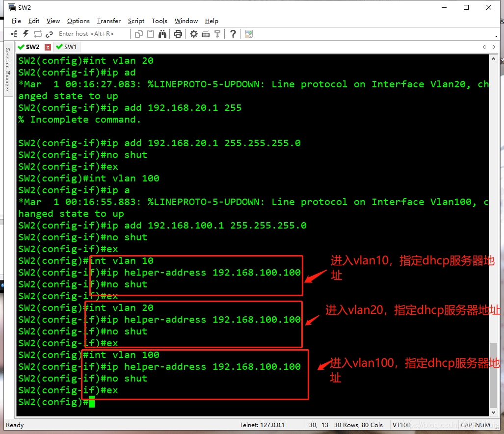Click the Ready status bar text
504x434 pixels.
pyautogui.click(x=15, y=425)
